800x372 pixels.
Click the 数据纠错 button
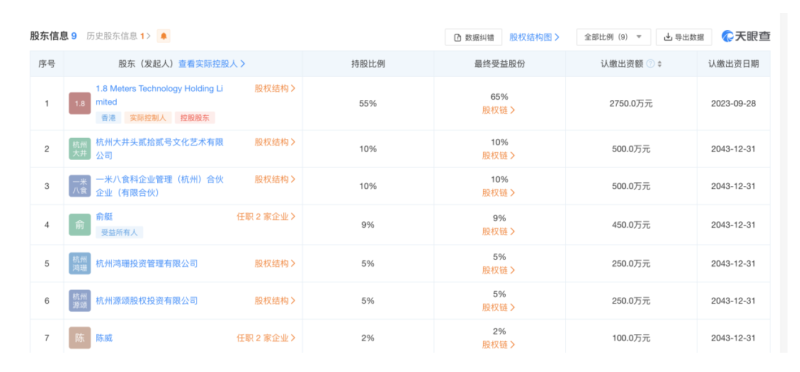pyautogui.click(x=473, y=37)
